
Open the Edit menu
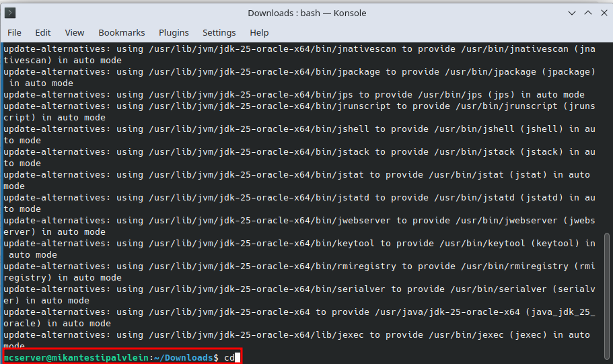click(x=43, y=32)
